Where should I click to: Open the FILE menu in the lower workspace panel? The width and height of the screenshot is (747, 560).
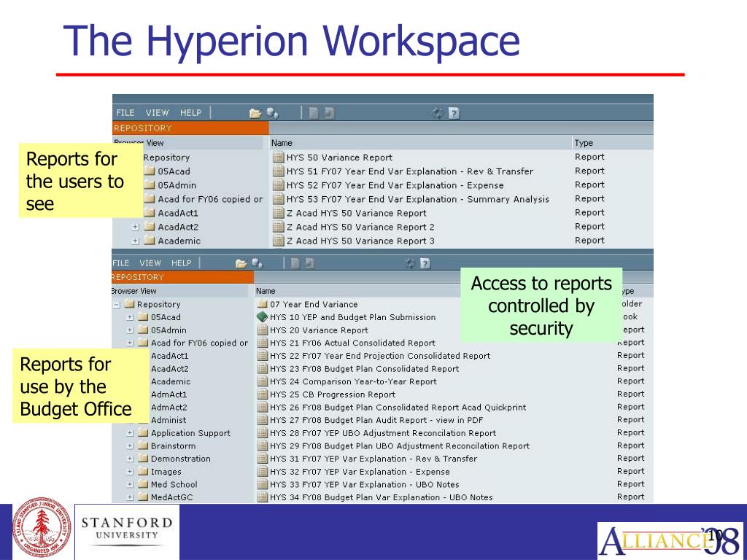click(120, 262)
